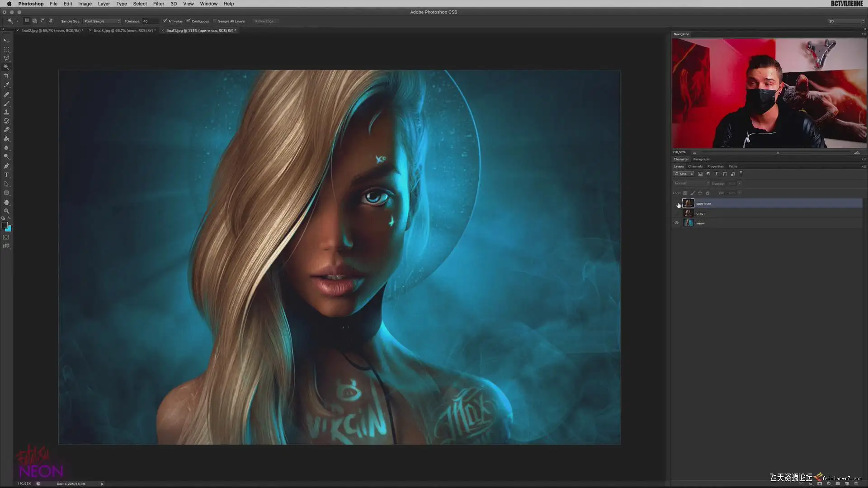The image size is (868, 488).
Task: Click the Add to selection mode icon
Action: coord(35,21)
